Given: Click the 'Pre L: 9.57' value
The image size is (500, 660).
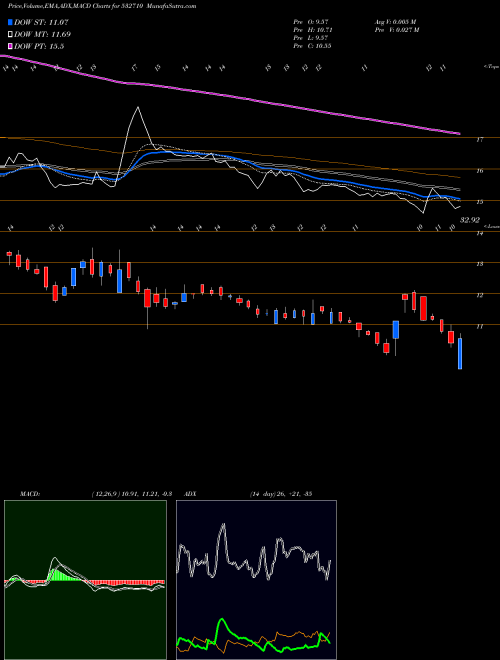Looking at the screenshot, I should (311, 37).
